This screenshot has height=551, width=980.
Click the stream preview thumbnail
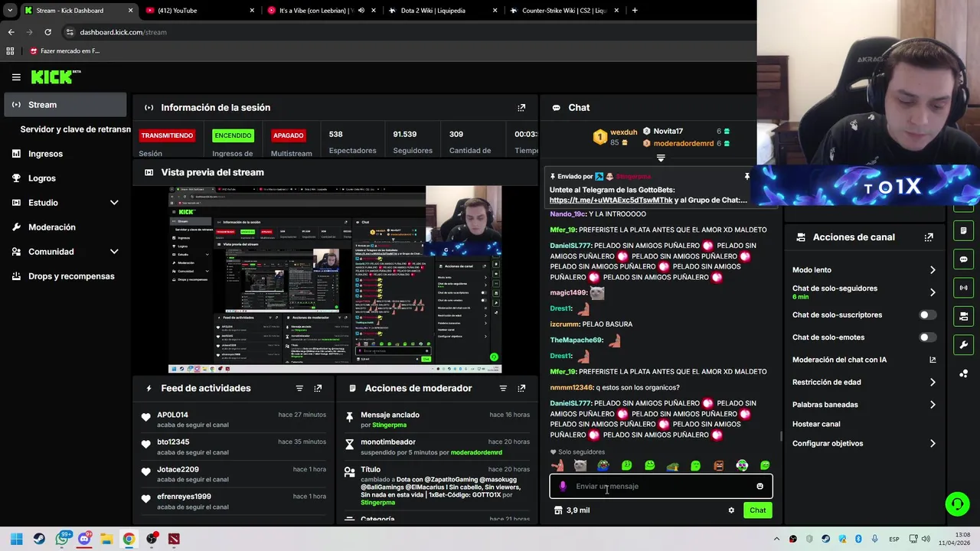[335, 279]
